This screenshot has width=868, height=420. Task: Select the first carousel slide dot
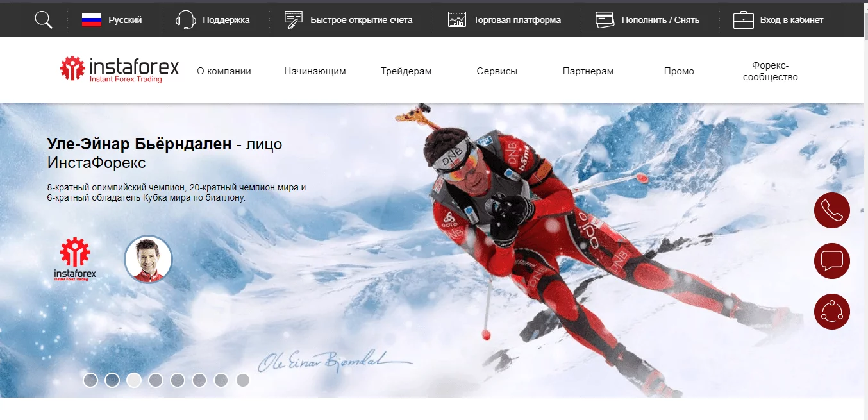click(90, 380)
